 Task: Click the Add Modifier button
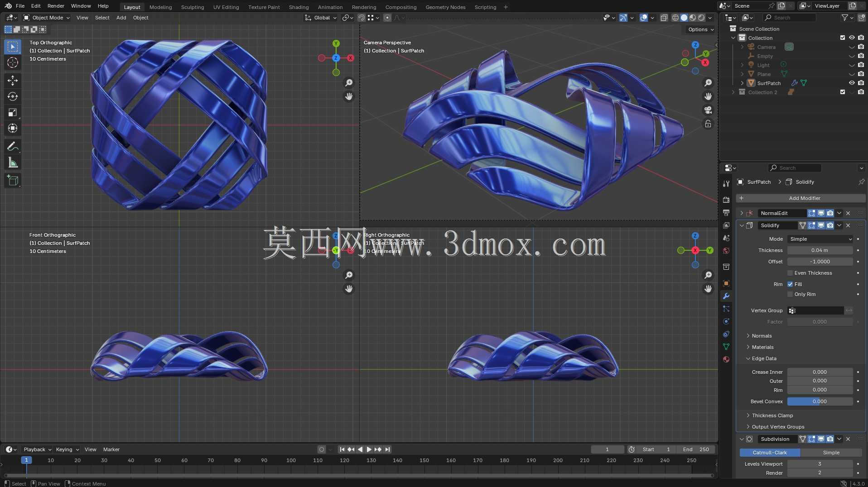coord(800,198)
